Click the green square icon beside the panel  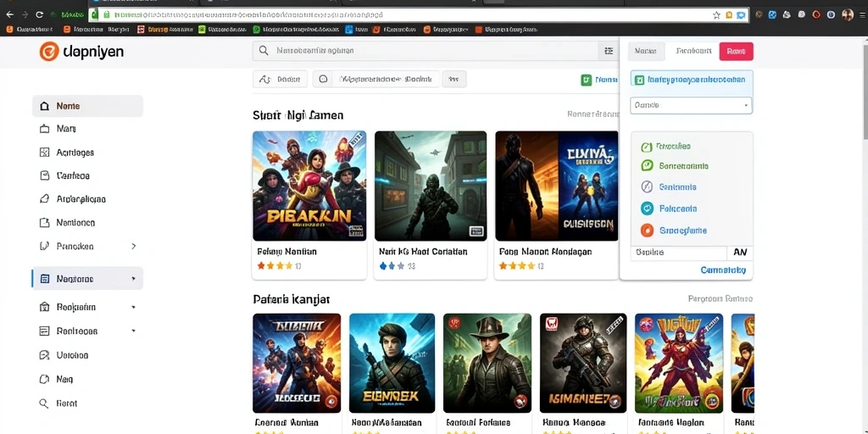click(x=587, y=81)
